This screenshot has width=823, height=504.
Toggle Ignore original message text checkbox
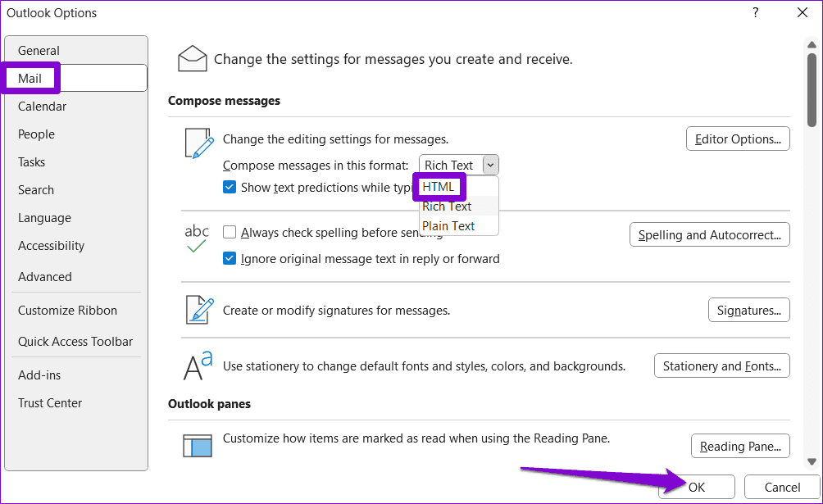pos(230,258)
